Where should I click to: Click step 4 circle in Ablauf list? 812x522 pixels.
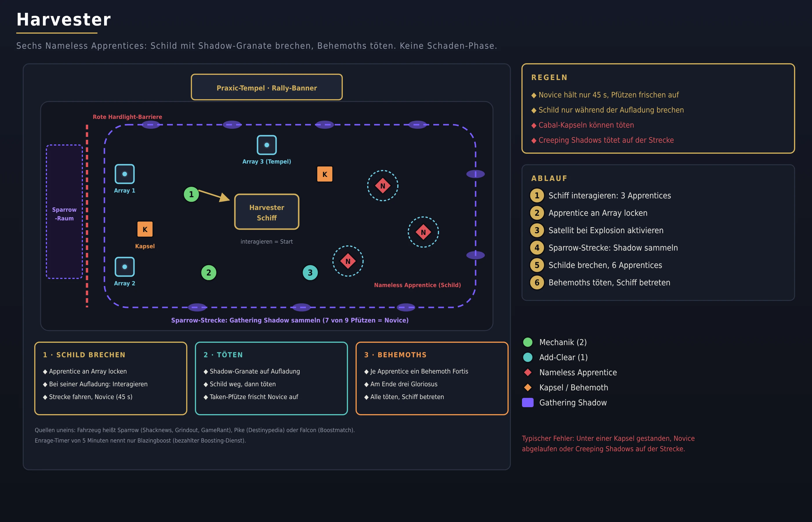click(537, 248)
